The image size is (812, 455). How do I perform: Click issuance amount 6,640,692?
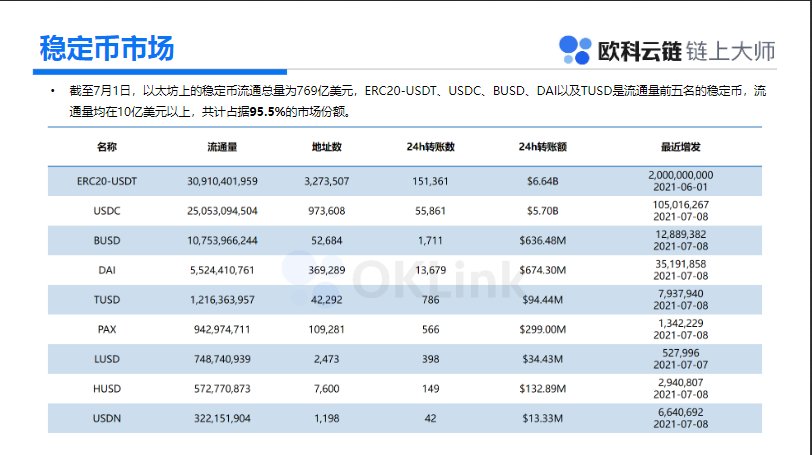click(x=680, y=413)
